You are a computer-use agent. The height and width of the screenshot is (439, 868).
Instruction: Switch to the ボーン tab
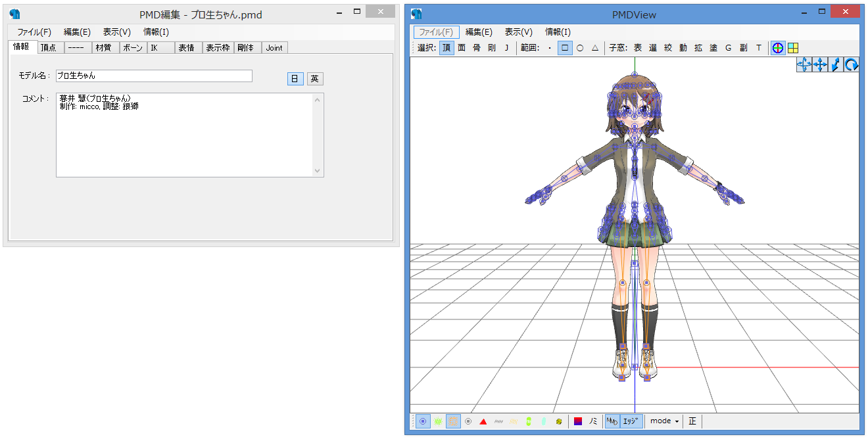click(133, 48)
